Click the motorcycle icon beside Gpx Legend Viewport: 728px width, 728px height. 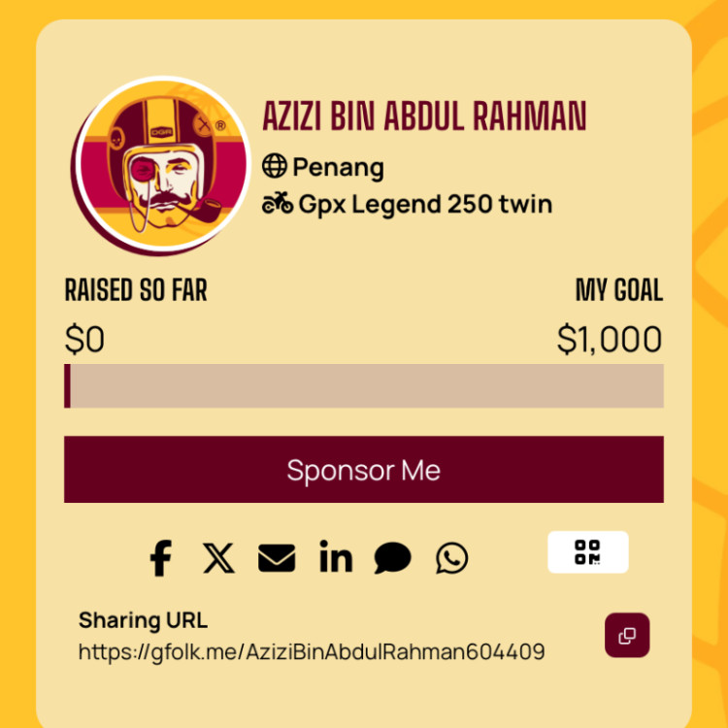tap(278, 203)
